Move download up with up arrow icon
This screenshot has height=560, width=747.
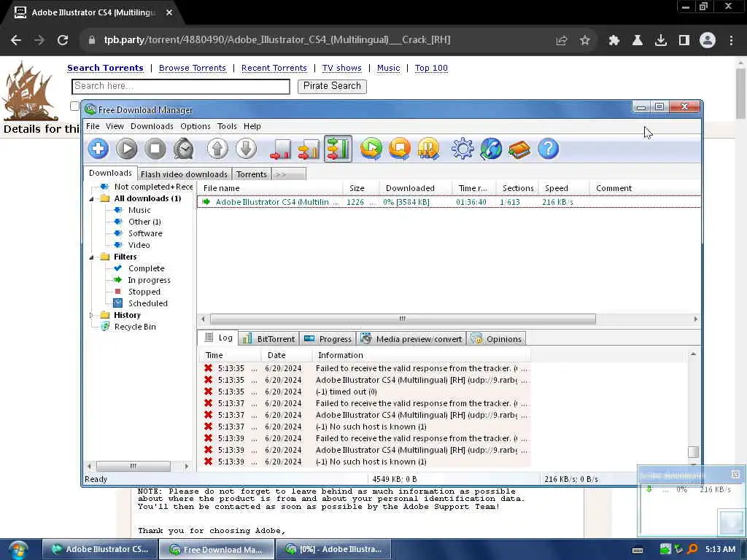pos(217,149)
